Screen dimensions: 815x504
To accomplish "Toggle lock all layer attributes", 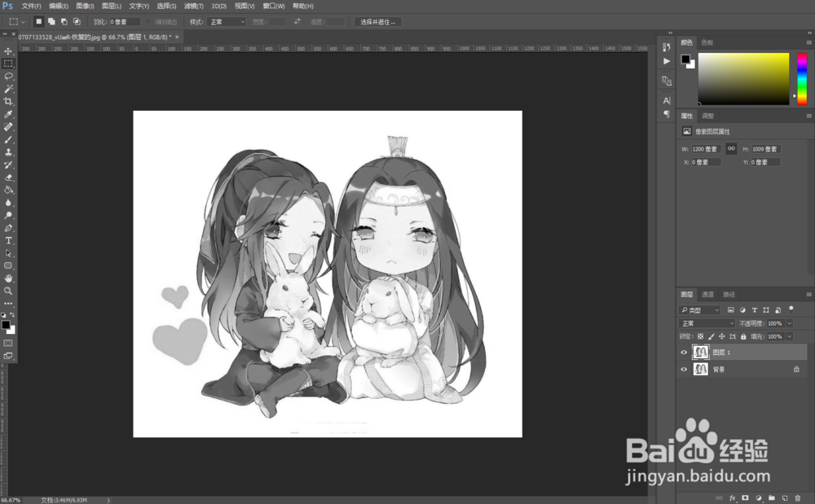I will click(x=743, y=336).
